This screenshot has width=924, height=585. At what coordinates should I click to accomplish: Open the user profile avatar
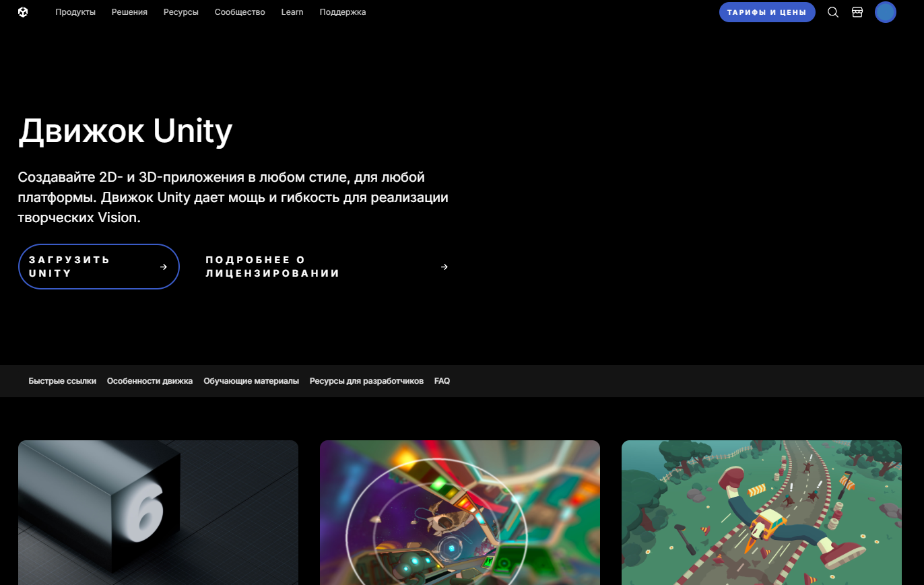pyautogui.click(x=886, y=12)
